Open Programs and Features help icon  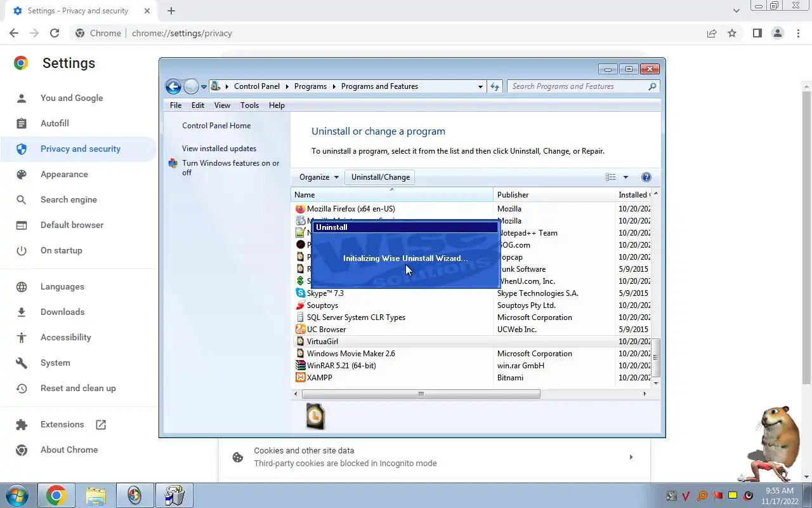pyautogui.click(x=646, y=177)
